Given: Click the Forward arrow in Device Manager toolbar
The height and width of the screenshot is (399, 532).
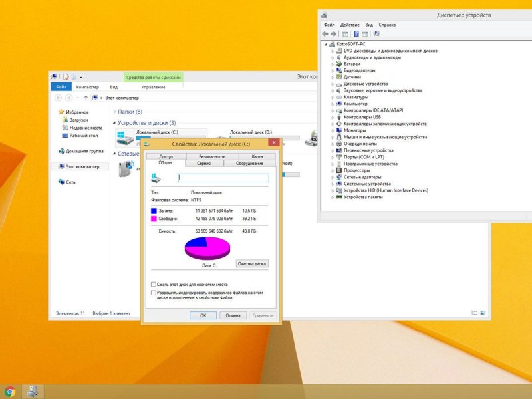Looking at the screenshot, I should point(334,34).
